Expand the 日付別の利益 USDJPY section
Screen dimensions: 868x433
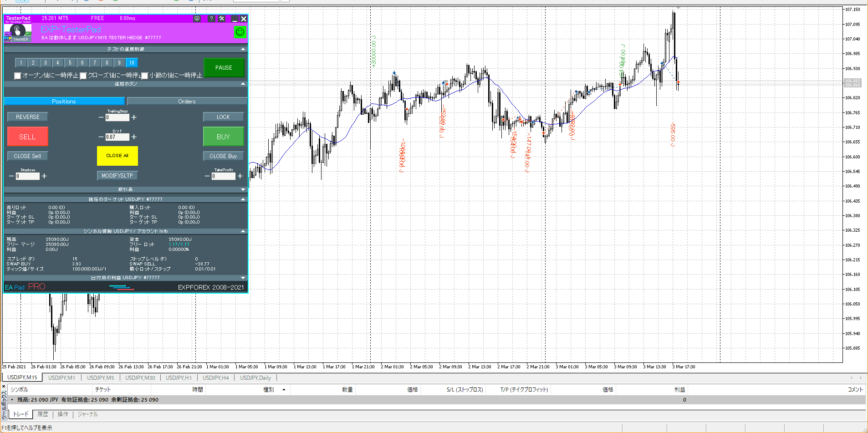click(x=243, y=278)
